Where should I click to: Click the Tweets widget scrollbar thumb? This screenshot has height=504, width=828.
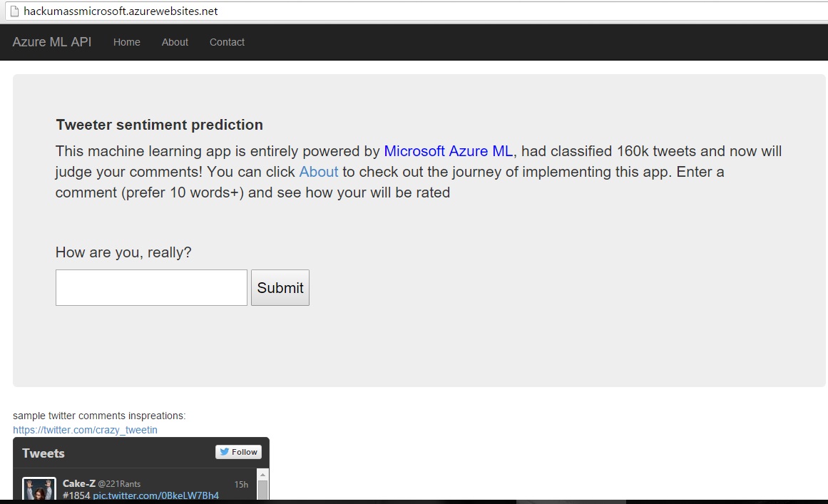(x=262, y=489)
